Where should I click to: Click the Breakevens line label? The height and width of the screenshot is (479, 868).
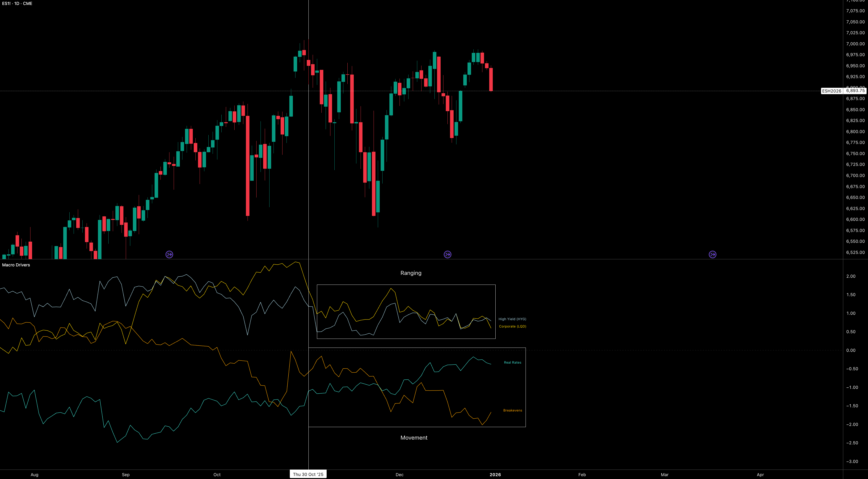tap(513, 410)
